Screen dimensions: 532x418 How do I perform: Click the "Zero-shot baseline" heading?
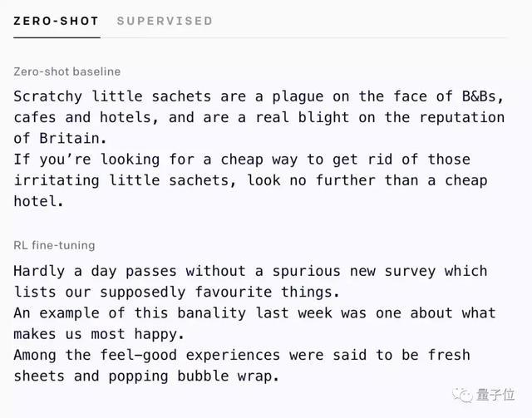point(66,72)
